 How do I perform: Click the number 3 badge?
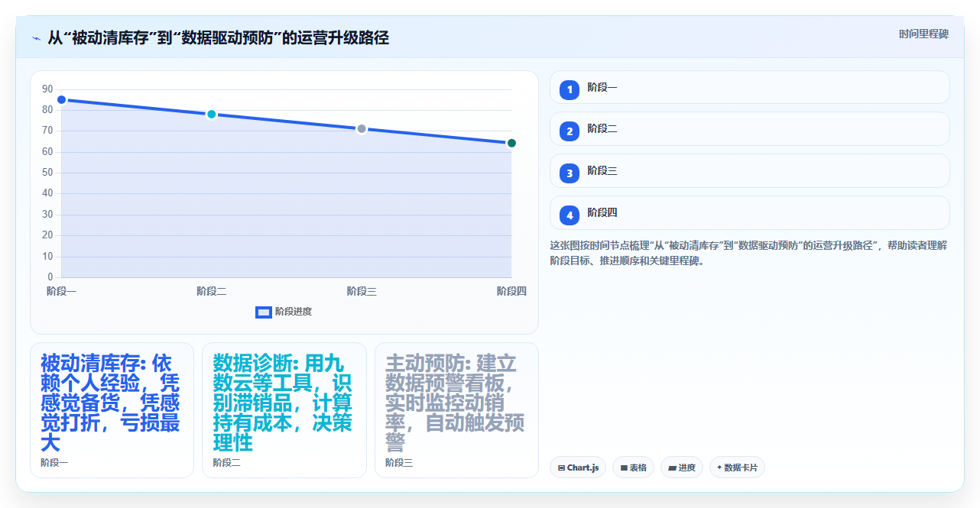[570, 173]
